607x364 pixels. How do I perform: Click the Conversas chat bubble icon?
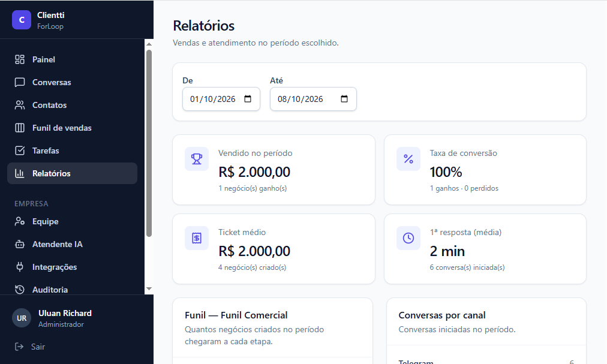tap(20, 82)
